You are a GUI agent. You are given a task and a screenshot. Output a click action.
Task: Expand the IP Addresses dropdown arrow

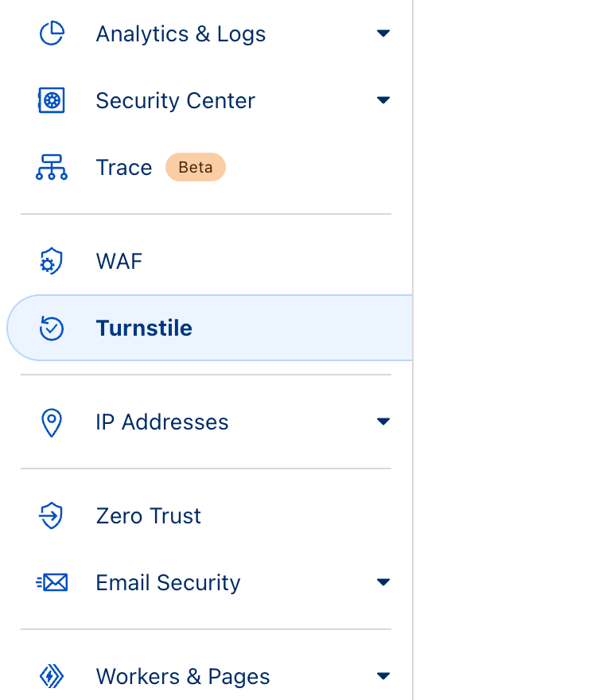point(383,422)
